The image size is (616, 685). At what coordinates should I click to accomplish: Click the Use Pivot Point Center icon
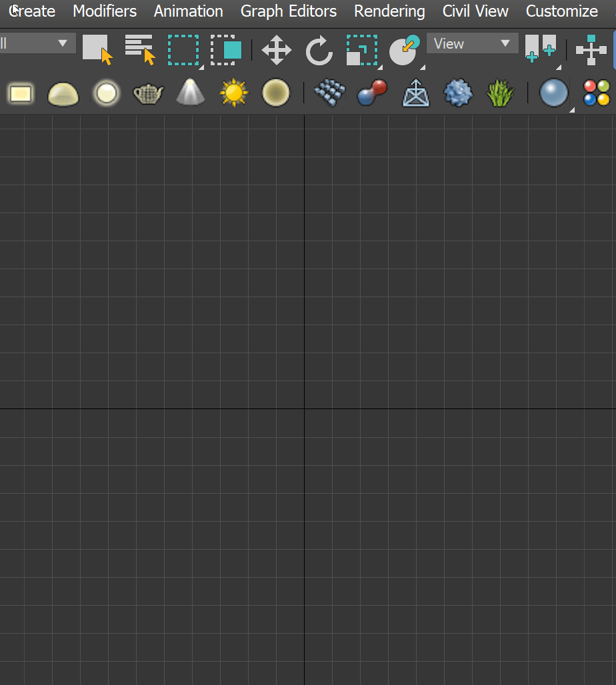tap(541, 49)
